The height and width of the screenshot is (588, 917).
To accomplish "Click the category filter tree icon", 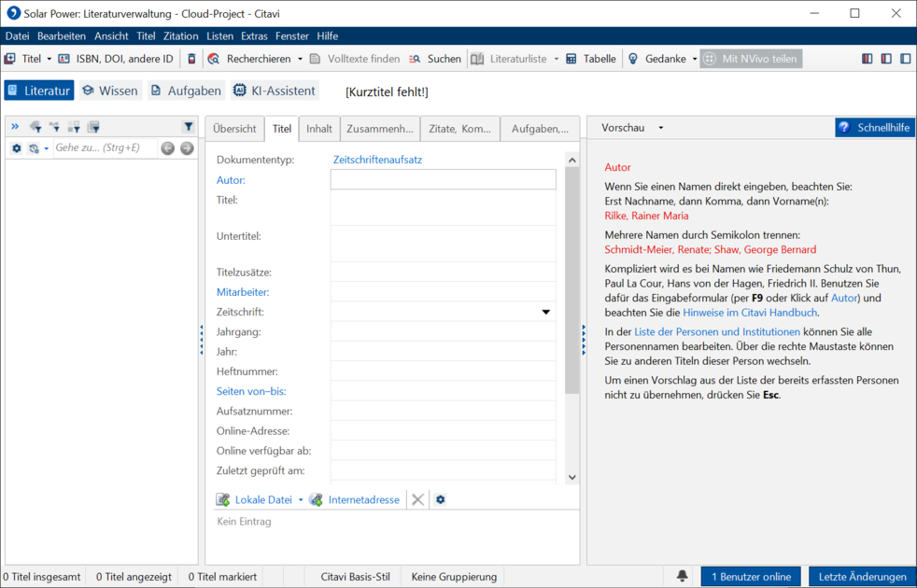I will 54,126.
